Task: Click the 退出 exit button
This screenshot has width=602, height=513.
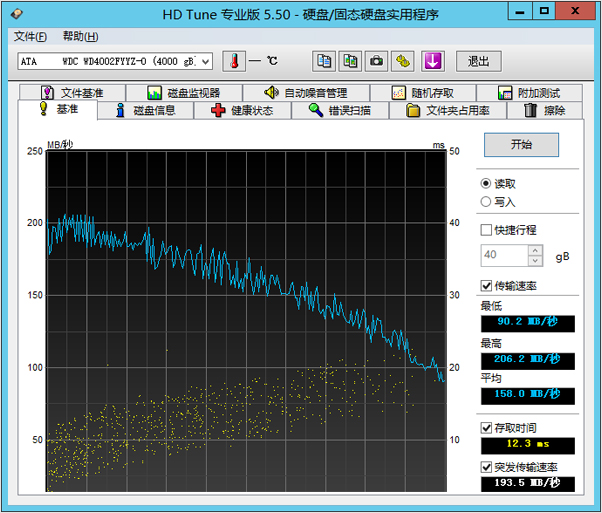Action: [x=478, y=61]
